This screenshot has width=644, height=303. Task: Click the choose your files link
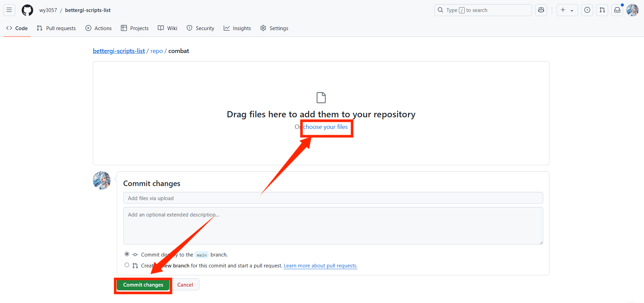click(325, 127)
